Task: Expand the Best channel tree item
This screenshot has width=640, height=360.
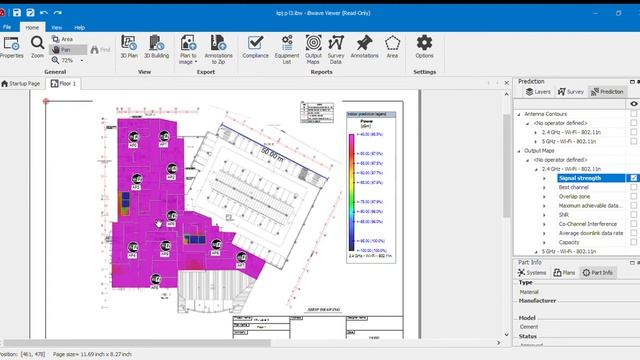Action: point(544,187)
